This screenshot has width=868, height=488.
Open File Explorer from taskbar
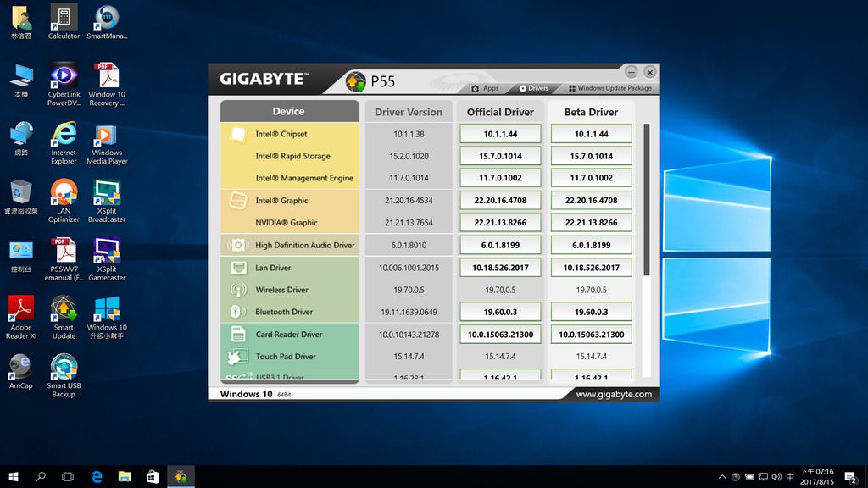click(125, 476)
